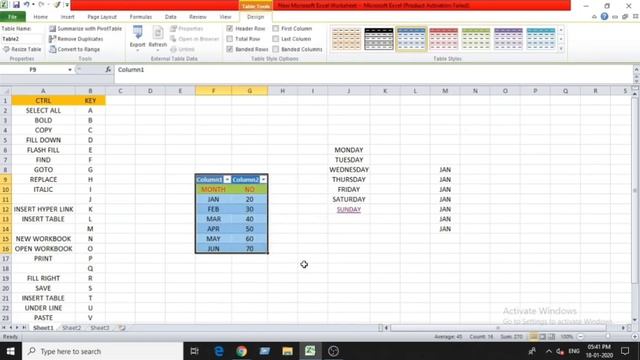Select the green table style
Viewport: 640px width, 360px height.
click(x=476, y=39)
